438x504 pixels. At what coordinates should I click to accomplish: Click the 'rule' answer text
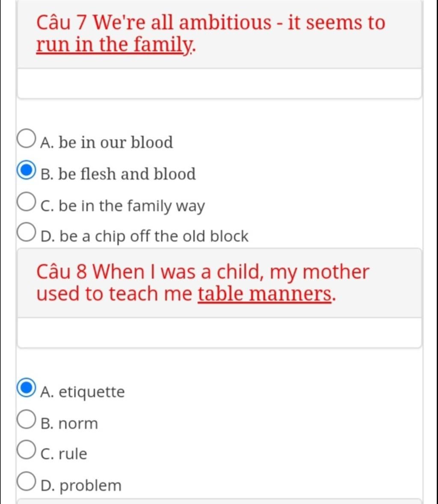point(73,454)
